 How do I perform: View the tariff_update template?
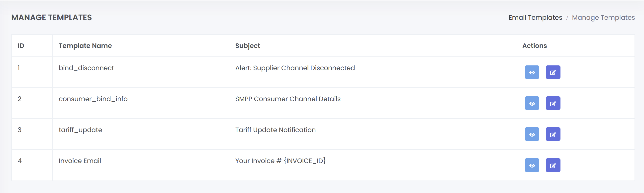coord(532,134)
